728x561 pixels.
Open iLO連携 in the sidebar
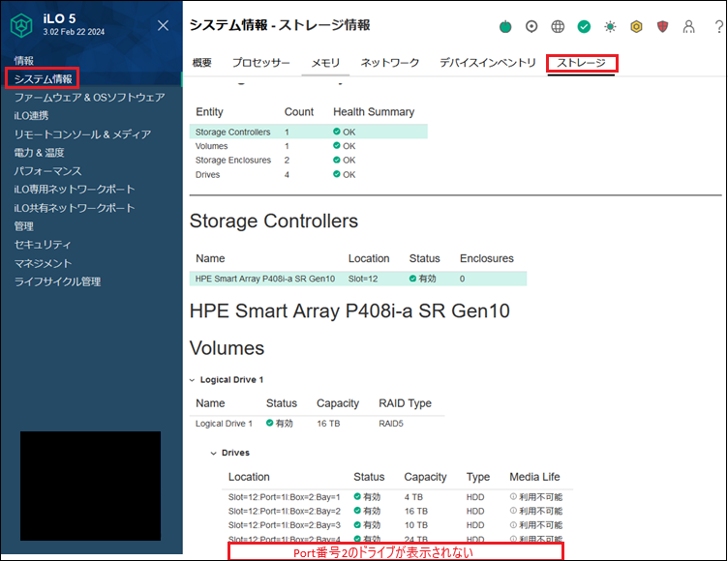pos(31,115)
